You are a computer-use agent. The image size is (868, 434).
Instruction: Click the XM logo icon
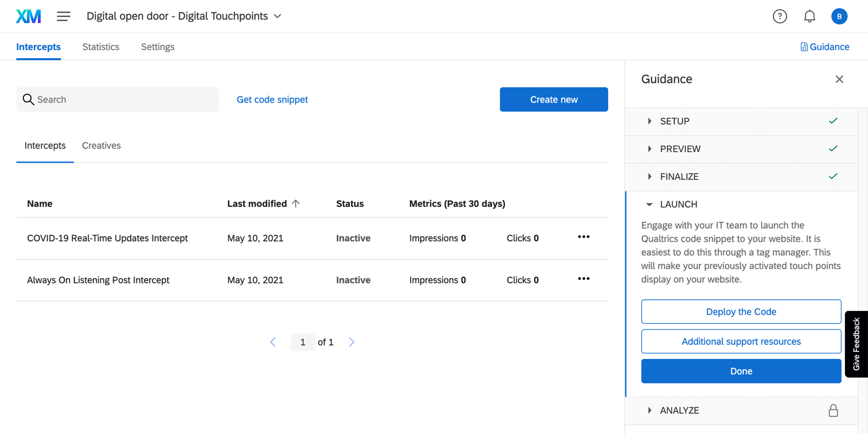(29, 16)
